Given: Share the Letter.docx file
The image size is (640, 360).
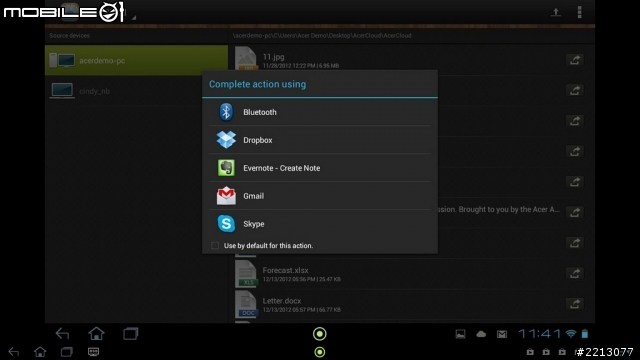Looking at the screenshot, I should [x=575, y=304].
